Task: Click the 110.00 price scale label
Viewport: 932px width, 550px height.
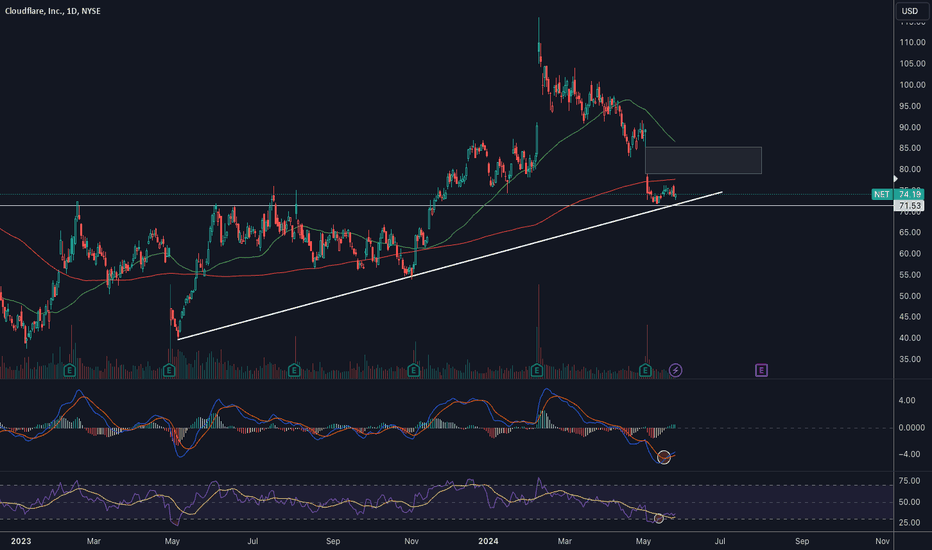Action: pyautogui.click(x=912, y=42)
